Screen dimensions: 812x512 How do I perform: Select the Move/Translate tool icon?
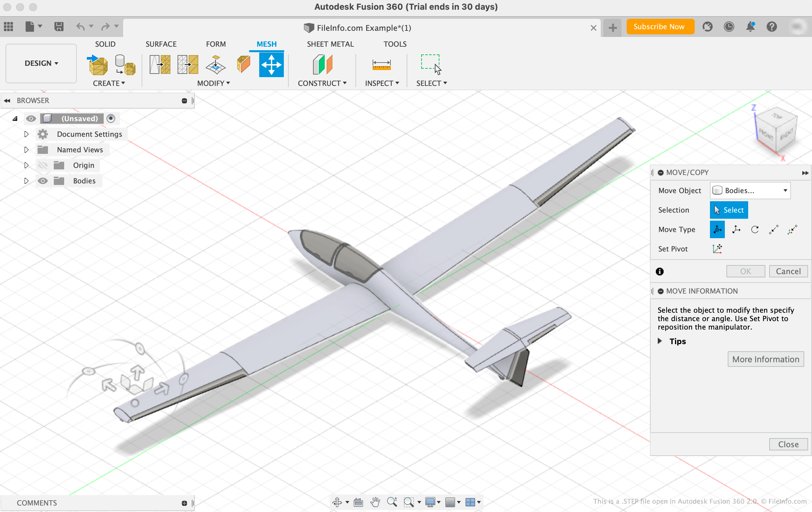[x=737, y=229]
